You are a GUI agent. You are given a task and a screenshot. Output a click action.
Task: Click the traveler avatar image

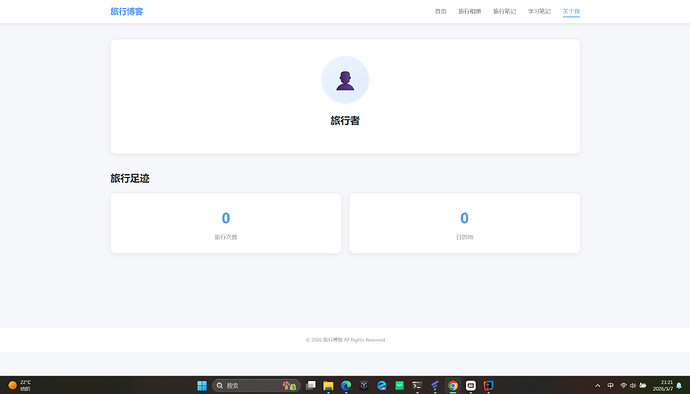pos(345,80)
